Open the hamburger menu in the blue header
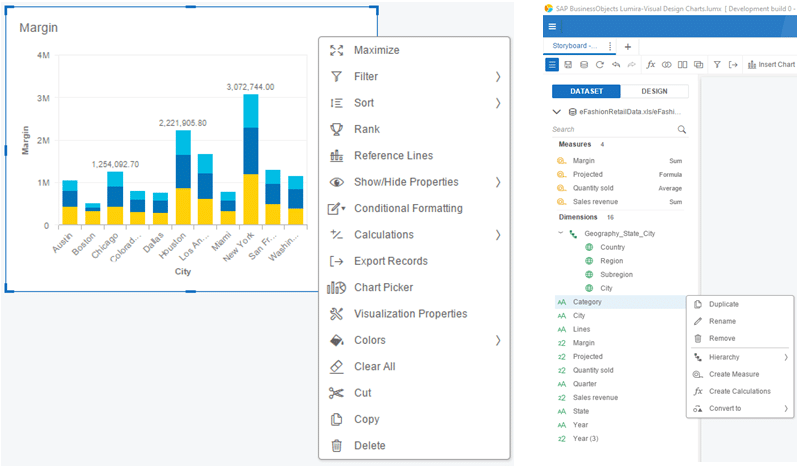This screenshot has width=801, height=470. [x=552, y=27]
